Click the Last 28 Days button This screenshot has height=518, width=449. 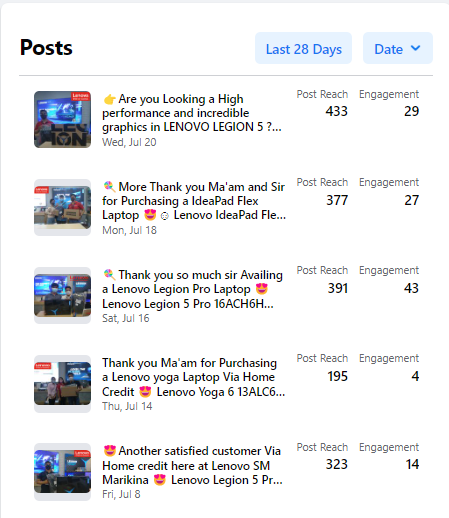coord(303,48)
